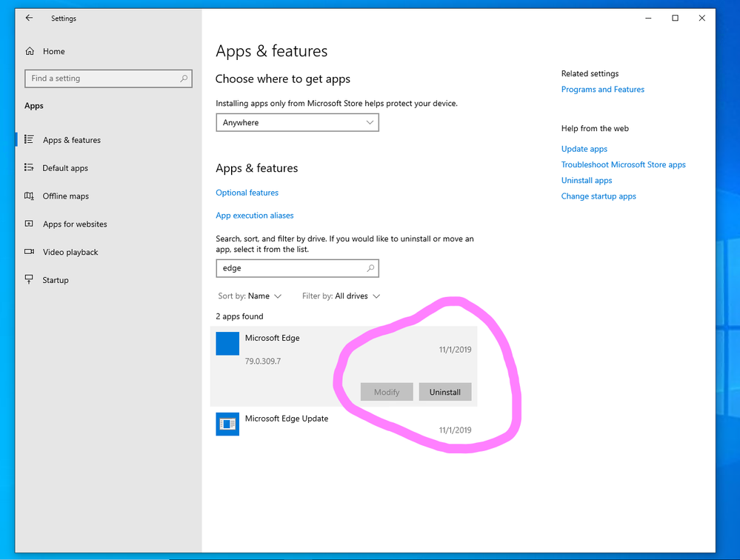Open Apps & features page in sidebar
Viewport: 740px width, 560px height.
(x=109, y=140)
